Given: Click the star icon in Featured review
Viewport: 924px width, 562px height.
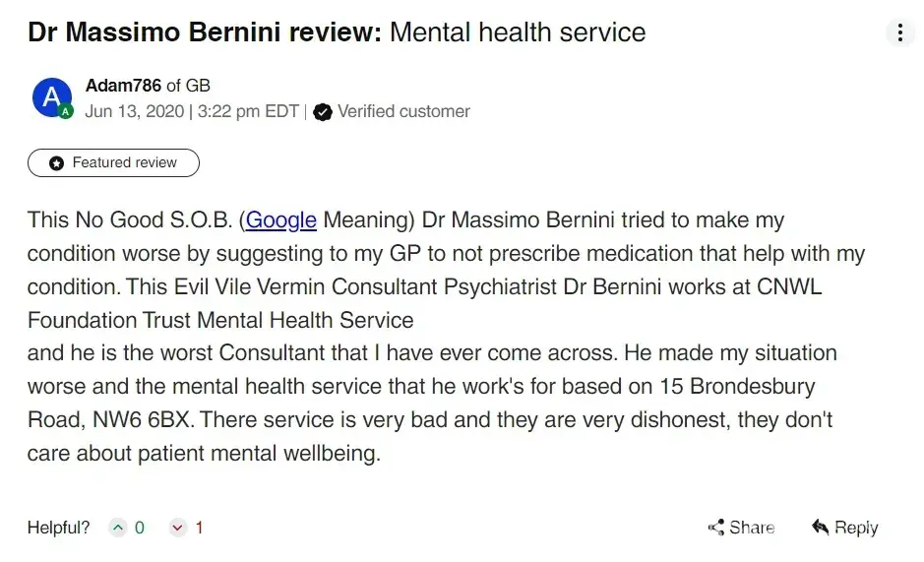Looking at the screenshot, I should click(x=56, y=163).
